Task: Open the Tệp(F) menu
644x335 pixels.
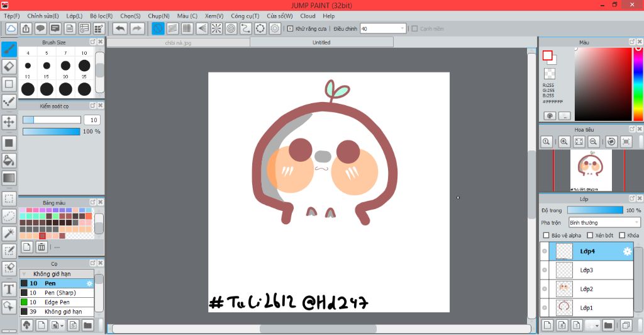Action: (x=11, y=16)
